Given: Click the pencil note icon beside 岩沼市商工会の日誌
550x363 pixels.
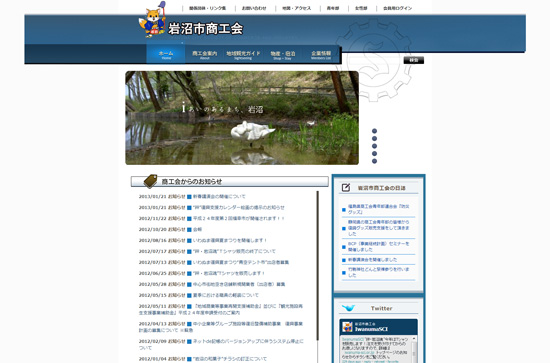Looking at the screenshot, I should [x=346, y=188].
